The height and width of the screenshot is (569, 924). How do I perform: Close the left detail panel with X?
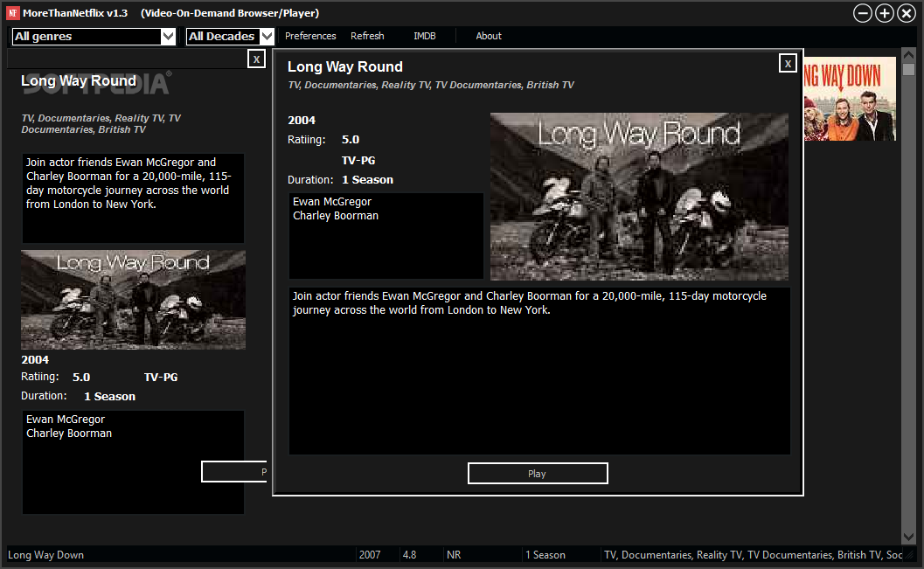click(x=256, y=59)
